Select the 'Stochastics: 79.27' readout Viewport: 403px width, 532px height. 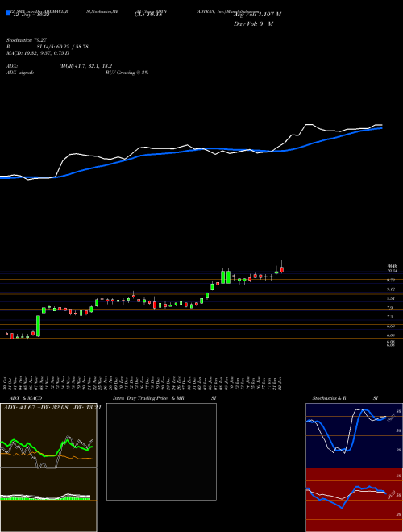26,40
